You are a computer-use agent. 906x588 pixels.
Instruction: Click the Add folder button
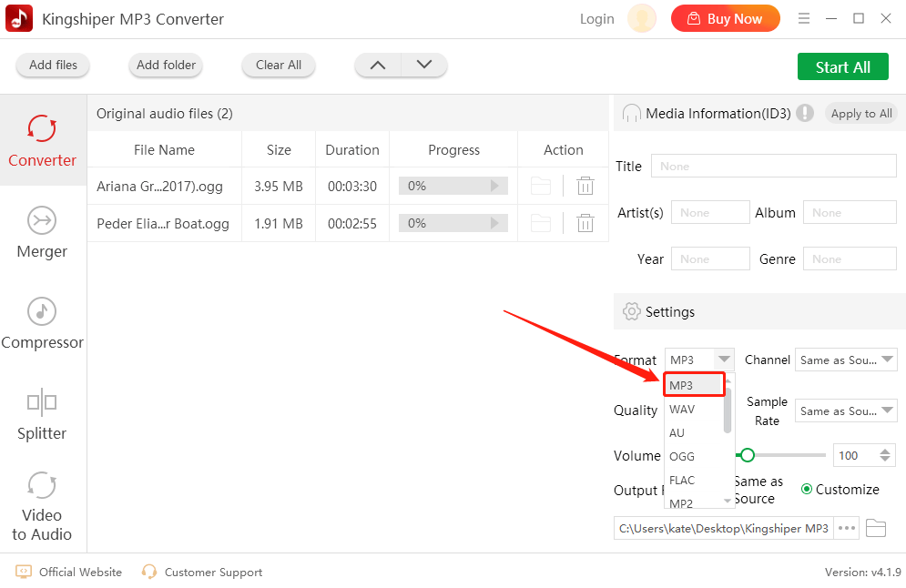coord(166,65)
